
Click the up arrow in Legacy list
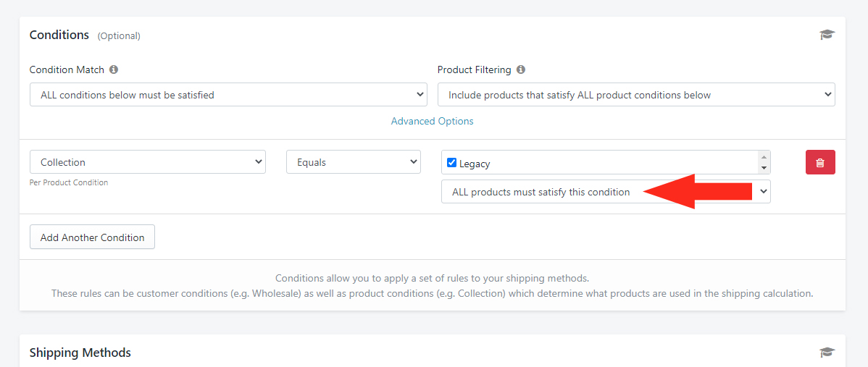764,157
